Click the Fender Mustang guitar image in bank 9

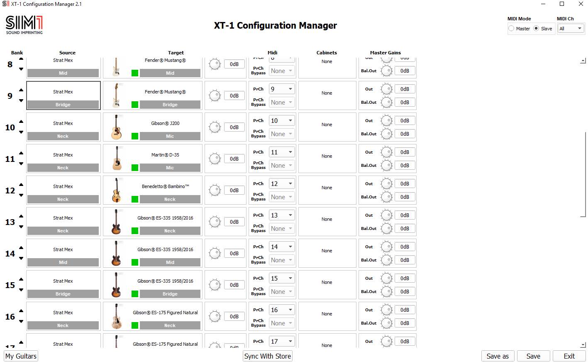tap(117, 95)
